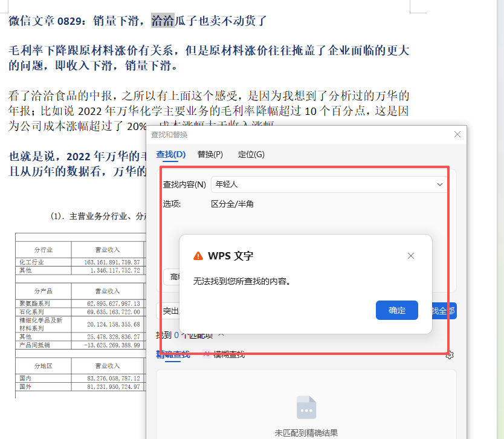This screenshot has width=504, height=439.
Task: Click the 无法找到您所查找的内容 message text
Action: [x=242, y=281]
